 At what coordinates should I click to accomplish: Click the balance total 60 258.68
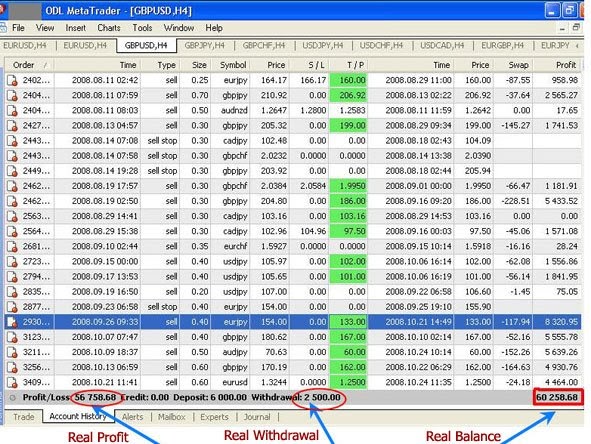(x=557, y=397)
